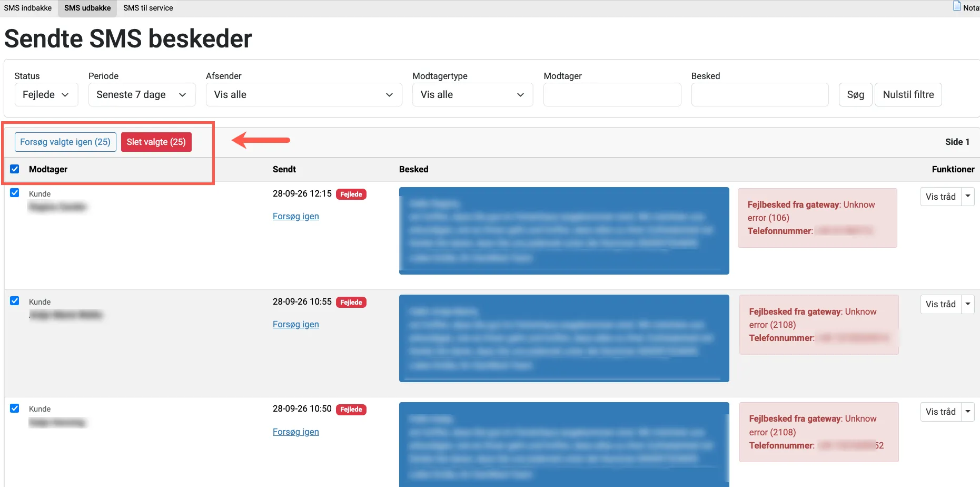Image resolution: width=980 pixels, height=487 pixels.
Task: Focus the Modtager filter text field
Action: coord(612,95)
